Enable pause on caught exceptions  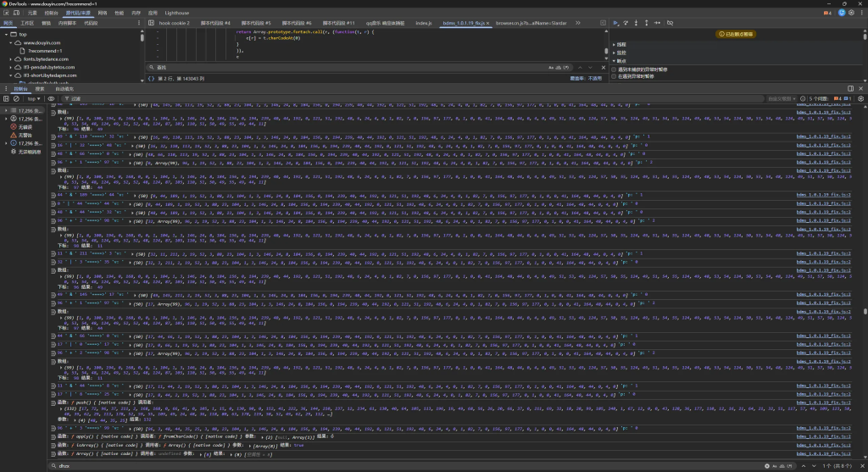tap(615, 77)
